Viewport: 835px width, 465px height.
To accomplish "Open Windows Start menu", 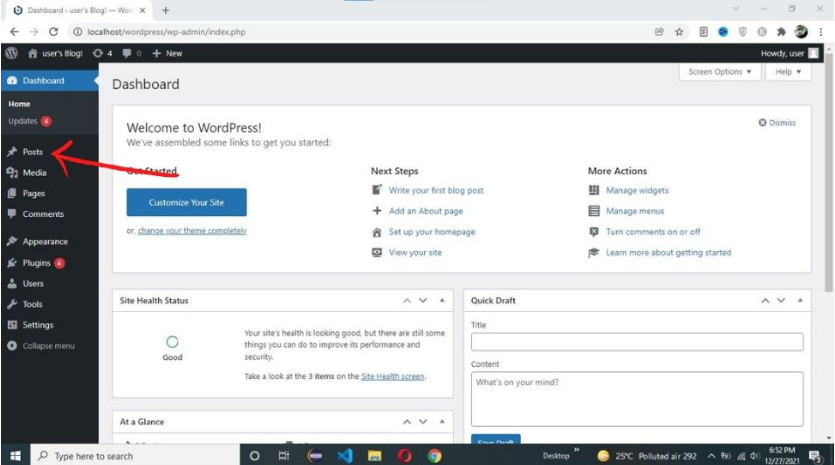I will [x=15, y=456].
